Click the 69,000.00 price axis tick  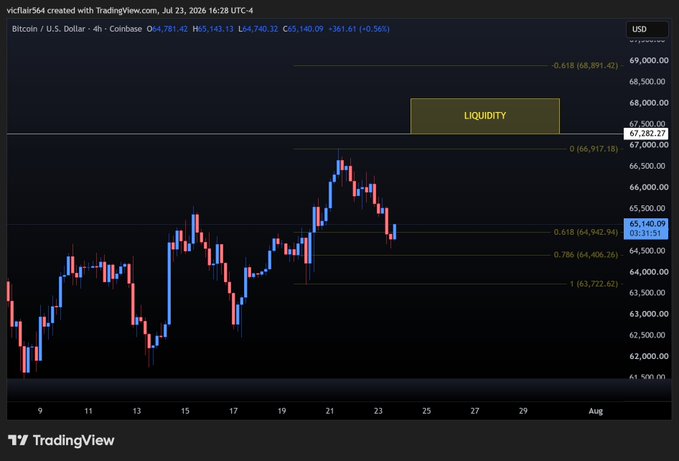[x=649, y=61]
